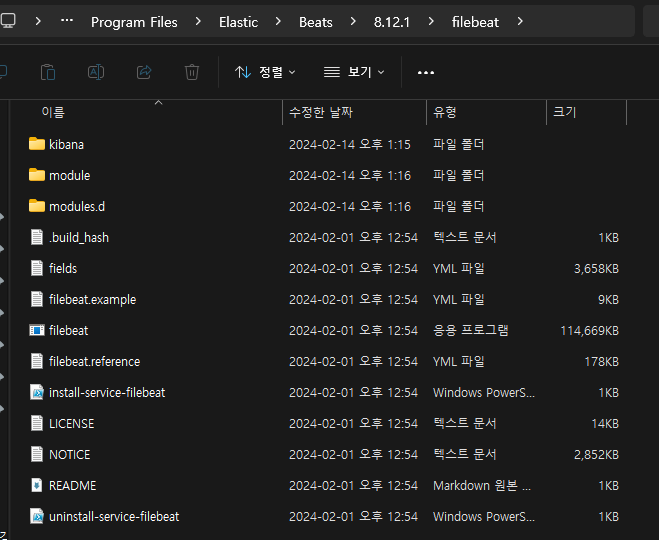
Task: Click the module folder name
Action: [69, 175]
